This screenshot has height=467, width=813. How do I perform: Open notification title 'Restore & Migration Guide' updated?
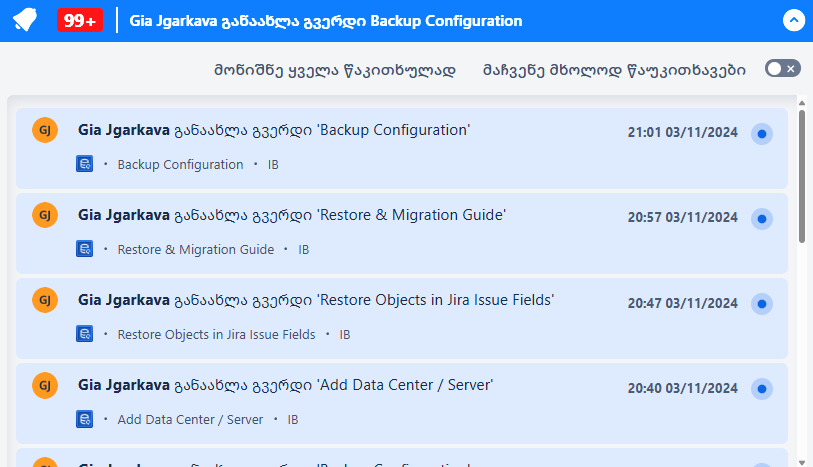[x=292, y=215]
